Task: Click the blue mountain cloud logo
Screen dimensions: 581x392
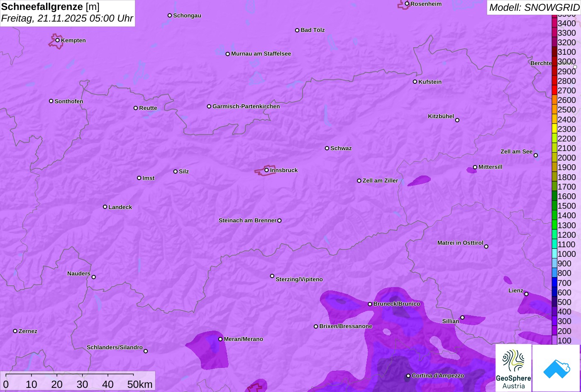Action: (556, 368)
